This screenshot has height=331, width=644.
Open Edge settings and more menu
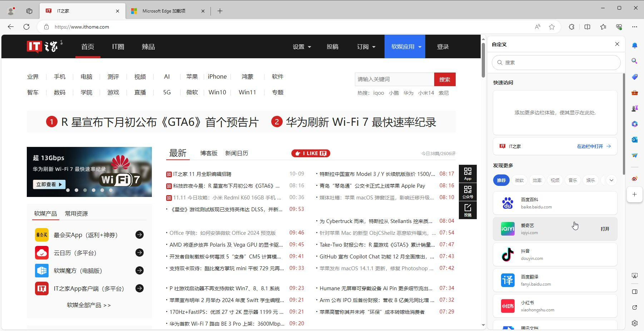[x=635, y=27]
